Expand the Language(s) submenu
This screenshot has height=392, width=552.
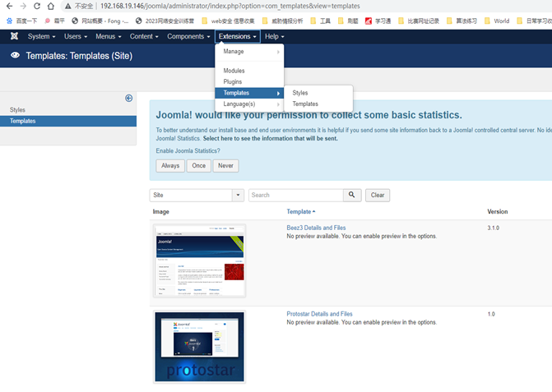tap(249, 104)
